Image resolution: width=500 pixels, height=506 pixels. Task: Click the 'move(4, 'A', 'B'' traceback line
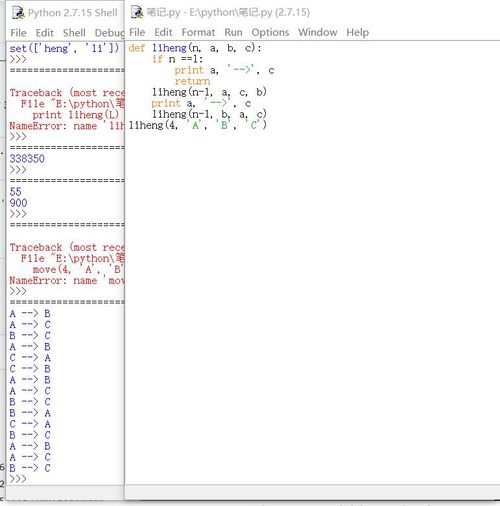(78, 269)
